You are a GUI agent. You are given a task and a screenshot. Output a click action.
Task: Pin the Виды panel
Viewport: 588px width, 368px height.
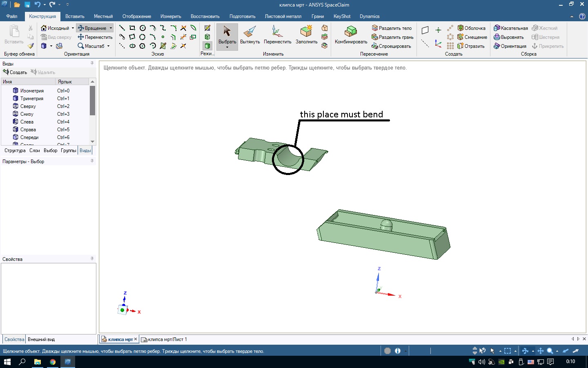pos(92,63)
